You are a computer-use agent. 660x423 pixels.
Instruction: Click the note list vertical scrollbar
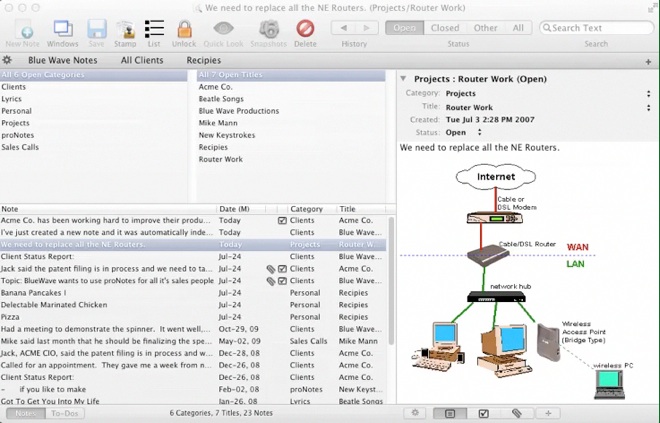point(391,280)
